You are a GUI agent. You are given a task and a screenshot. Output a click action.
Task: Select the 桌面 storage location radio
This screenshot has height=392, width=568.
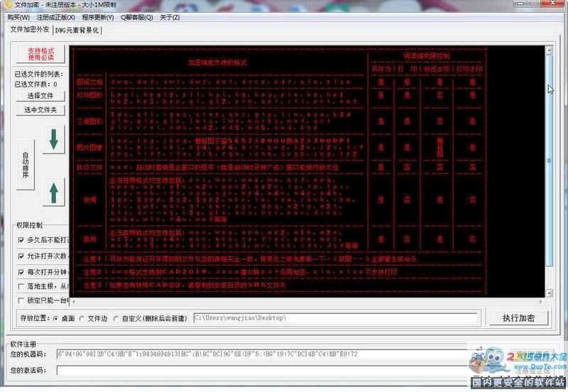pyautogui.click(x=56, y=318)
